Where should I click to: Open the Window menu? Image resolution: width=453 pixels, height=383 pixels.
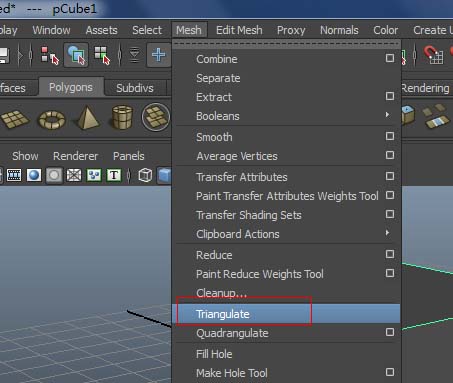51,30
